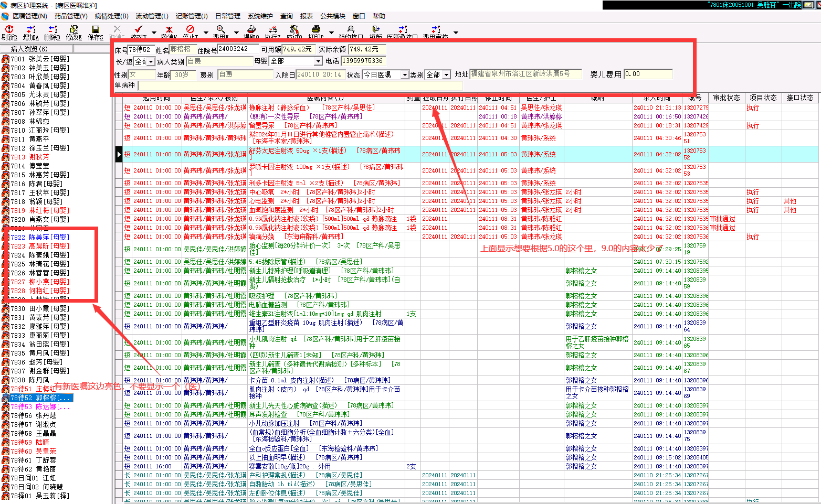This screenshot has width=821, height=504.
Task: Click the 项目状态 column header
Action: (x=763, y=98)
